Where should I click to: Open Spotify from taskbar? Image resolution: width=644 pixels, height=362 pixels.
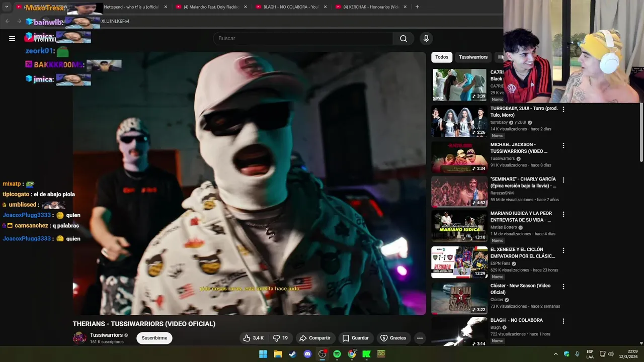point(337,354)
